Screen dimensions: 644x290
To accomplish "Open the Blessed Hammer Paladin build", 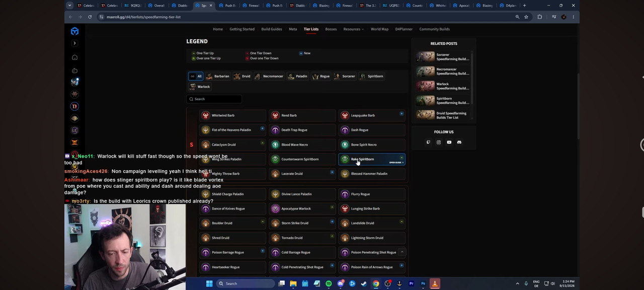I will (372, 174).
